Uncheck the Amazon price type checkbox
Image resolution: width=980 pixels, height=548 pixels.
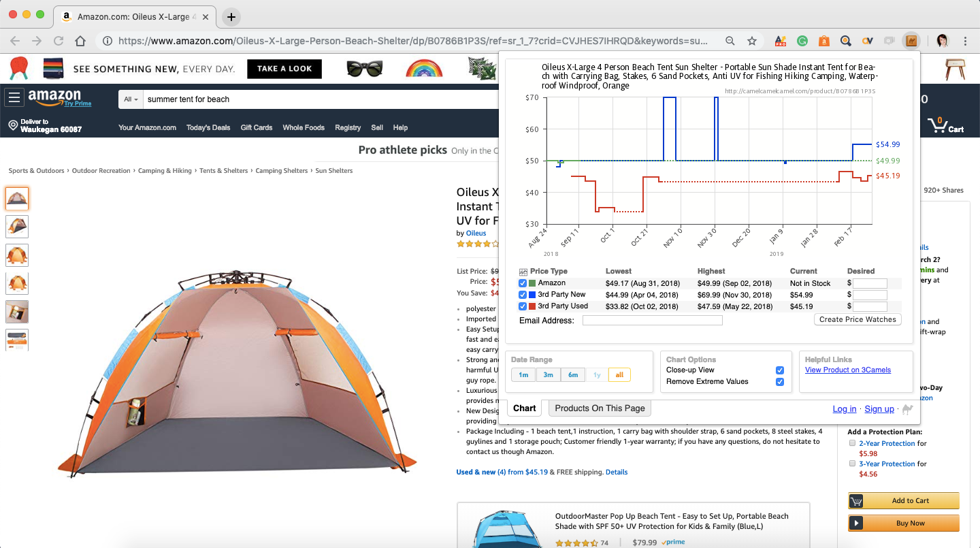523,283
